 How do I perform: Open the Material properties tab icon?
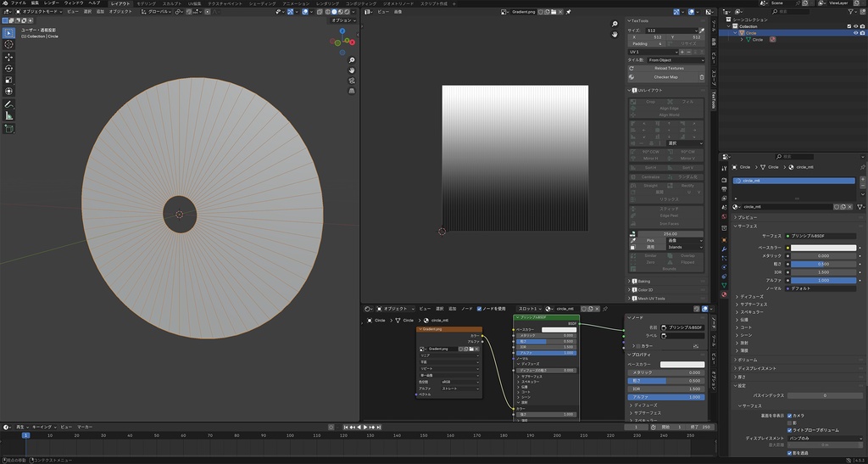pos(724,294)
